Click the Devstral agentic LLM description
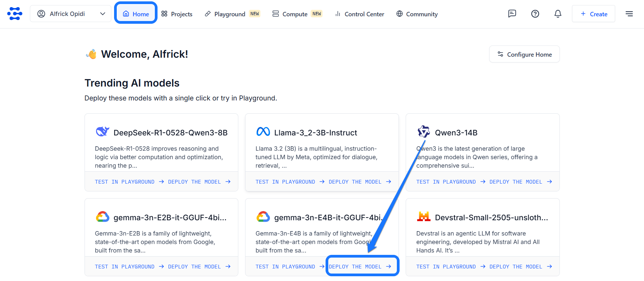 click(478, 242)
